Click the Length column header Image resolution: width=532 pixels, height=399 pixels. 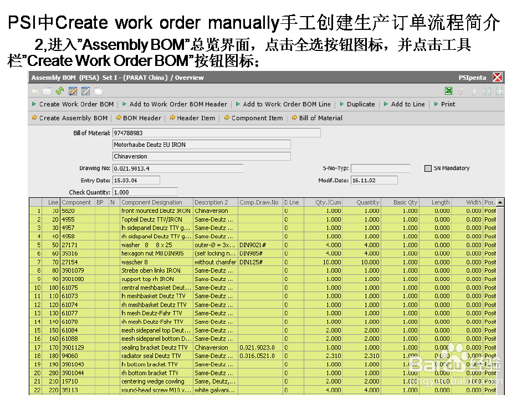pyautogui.click(x=436, y=202)
